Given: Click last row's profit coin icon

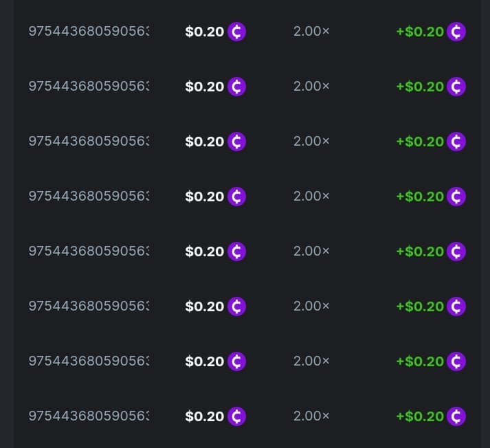Looking at the screenshot, I should coord(456,416).
